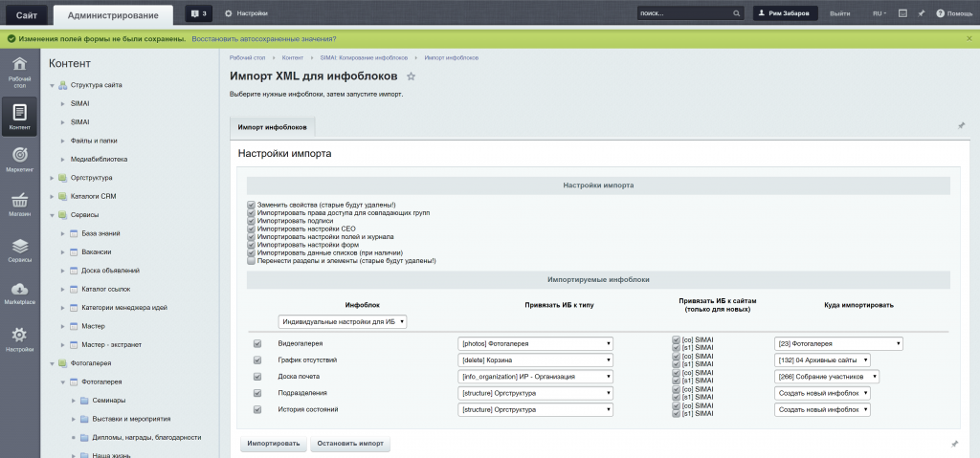
Task: Open 'Индивидуальные настройки для ИБ' dropdown
Action: tap(343, 322)
